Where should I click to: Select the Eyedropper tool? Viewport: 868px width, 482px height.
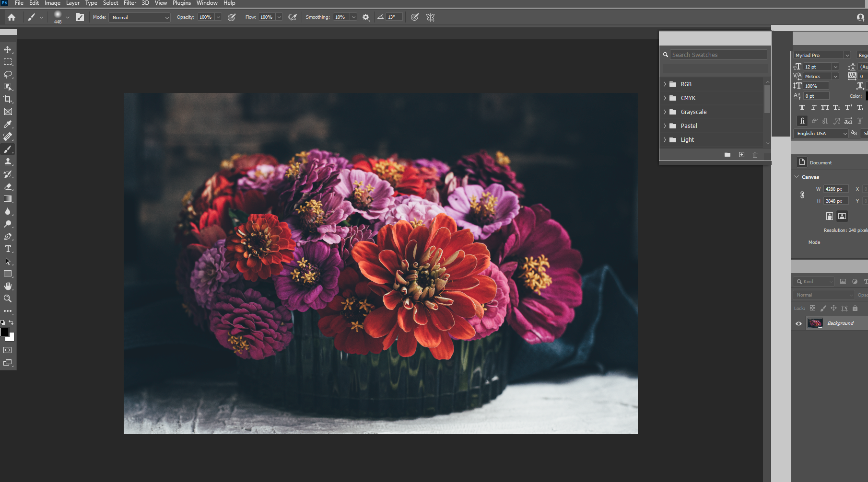[8, 124]
